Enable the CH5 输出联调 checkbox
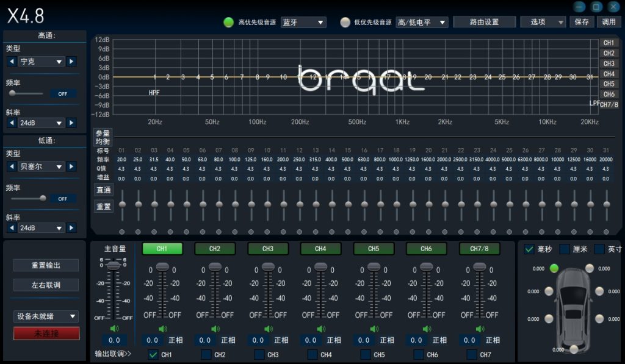Viewport: 625px width, 364px height. 366,354
